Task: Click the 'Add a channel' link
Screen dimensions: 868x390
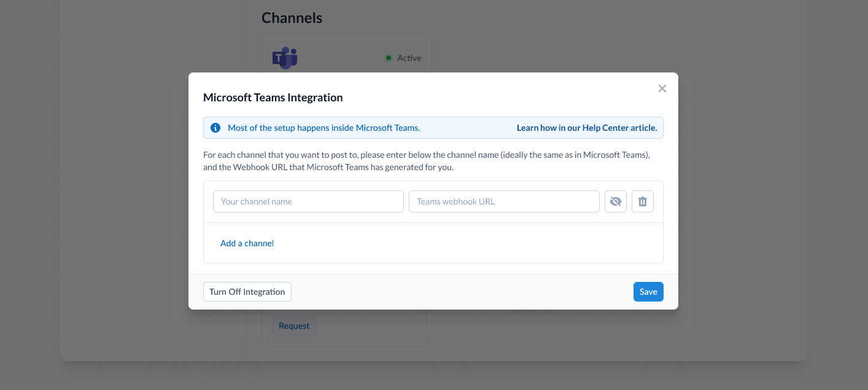Action: point(247,243)
